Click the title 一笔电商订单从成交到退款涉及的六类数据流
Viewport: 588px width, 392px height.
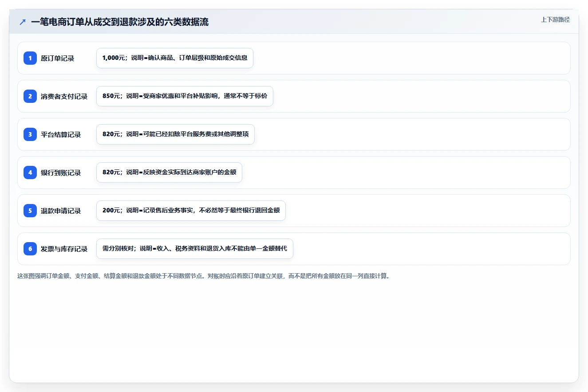pos(120,22)
